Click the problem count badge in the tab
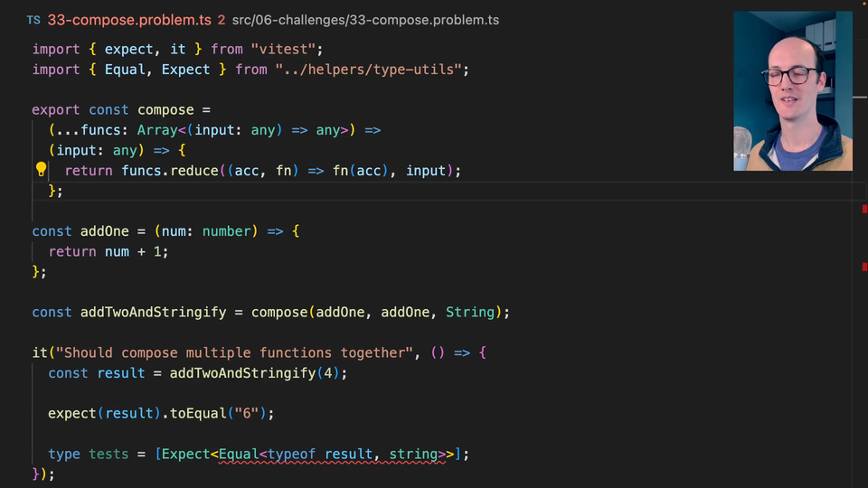The width and height of the screenshot is (868, 488). tap(222, 20)
